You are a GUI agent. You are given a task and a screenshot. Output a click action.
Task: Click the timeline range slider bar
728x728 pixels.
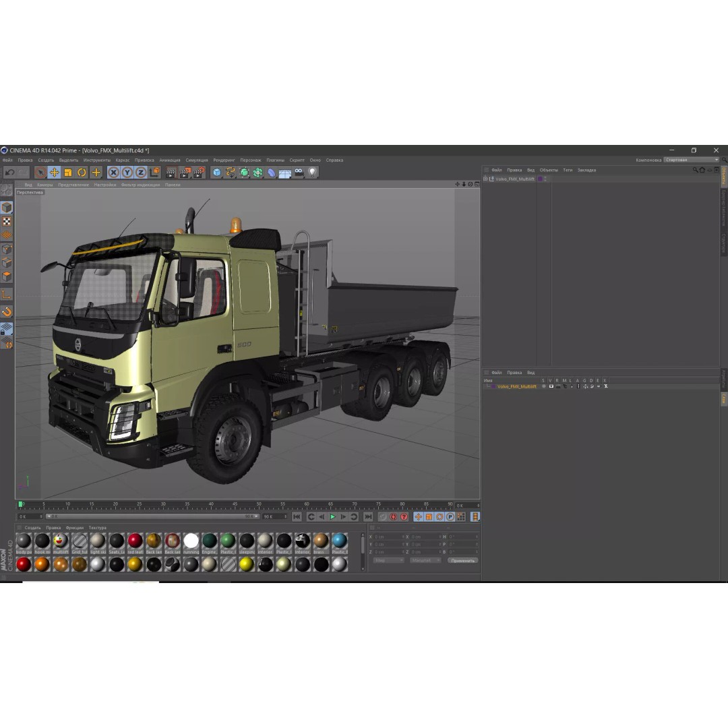click(152, 516)
